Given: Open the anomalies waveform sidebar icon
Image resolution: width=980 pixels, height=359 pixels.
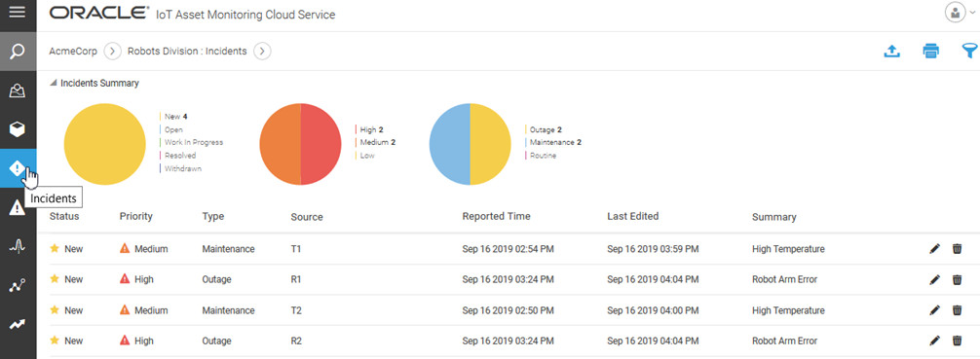Looking at the screenshot, I should coord(19,247).
